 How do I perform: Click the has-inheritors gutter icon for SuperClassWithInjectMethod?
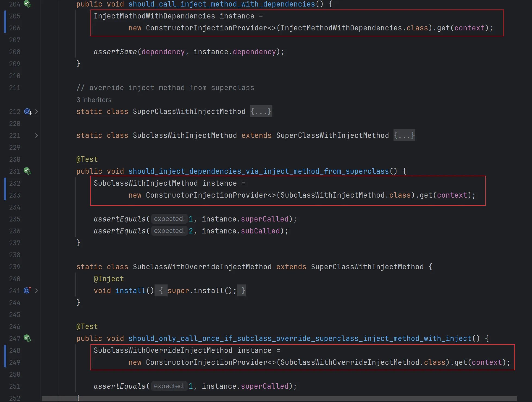pyautogui.click(x=28, y=112)
